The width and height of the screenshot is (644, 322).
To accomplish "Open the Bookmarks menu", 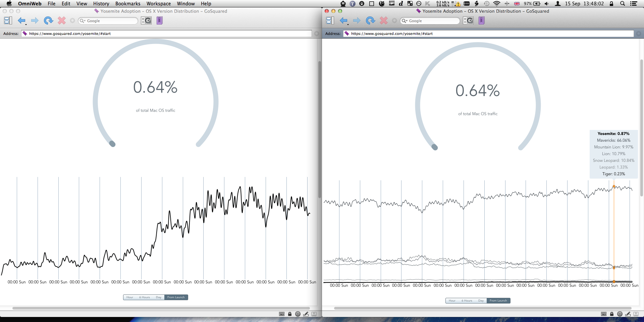I will (128, 4).
